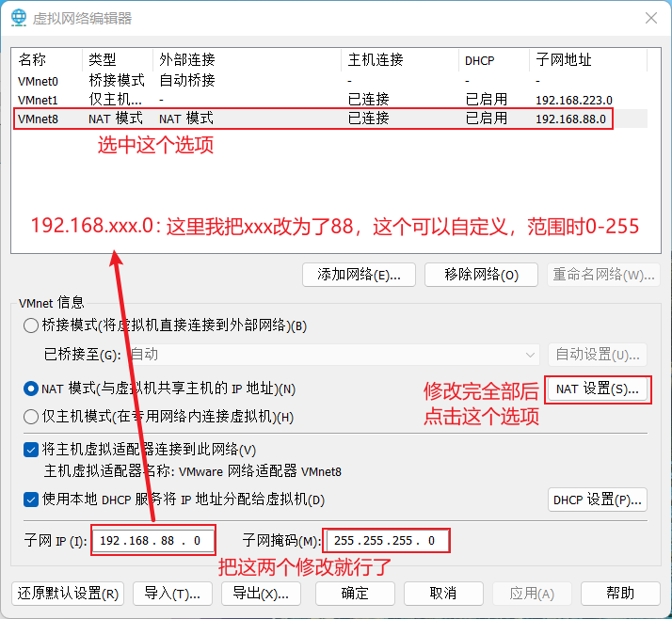Click 还原默认设置(R) button
This screenshot has height=619, width=672.
(68, 594)
